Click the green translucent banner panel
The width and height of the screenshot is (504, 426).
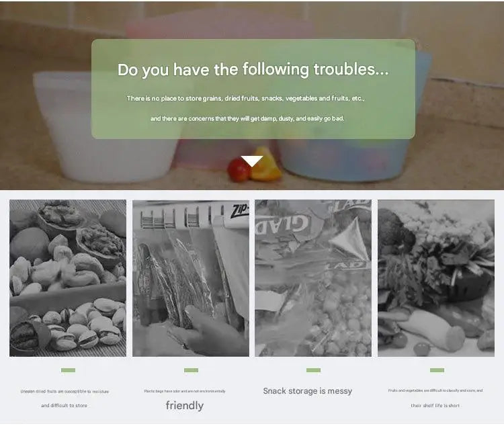pos(253,89)
